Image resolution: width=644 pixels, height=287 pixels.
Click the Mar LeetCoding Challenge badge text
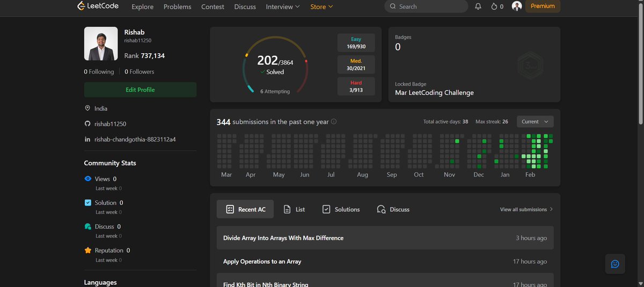tap(434, 92)
